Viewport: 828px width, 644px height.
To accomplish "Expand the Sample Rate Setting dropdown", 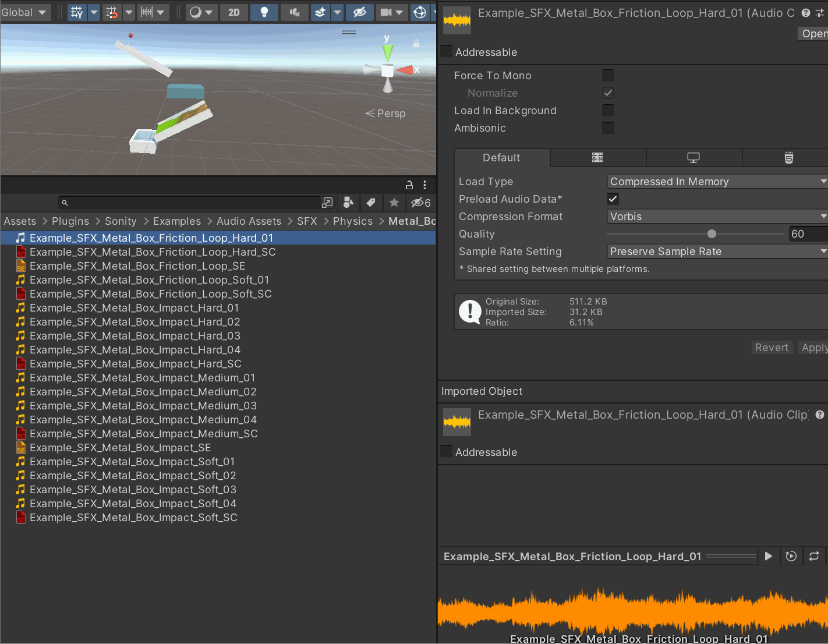I will pyautogui.click(x=717, y=251).
